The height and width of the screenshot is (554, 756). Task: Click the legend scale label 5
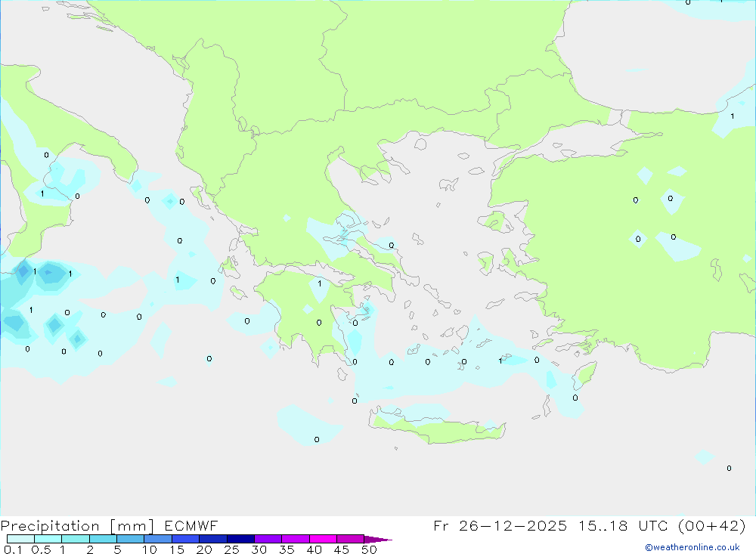coord(117,549)
